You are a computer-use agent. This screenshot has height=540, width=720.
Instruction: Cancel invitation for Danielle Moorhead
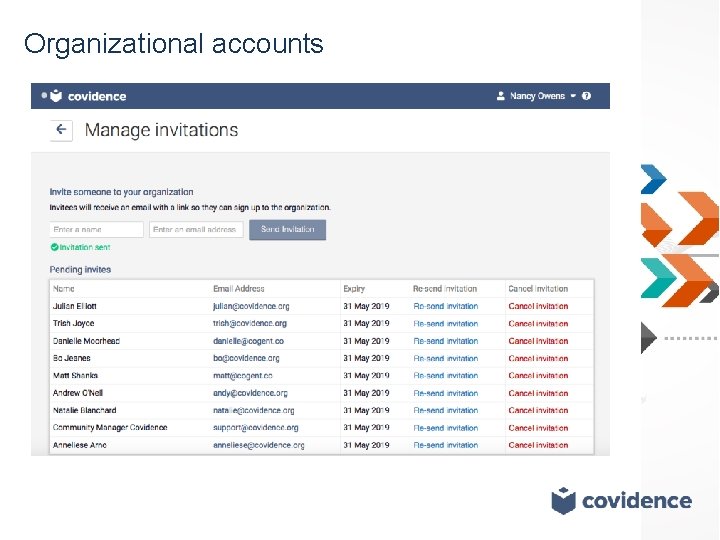click(x=538, y=341)
